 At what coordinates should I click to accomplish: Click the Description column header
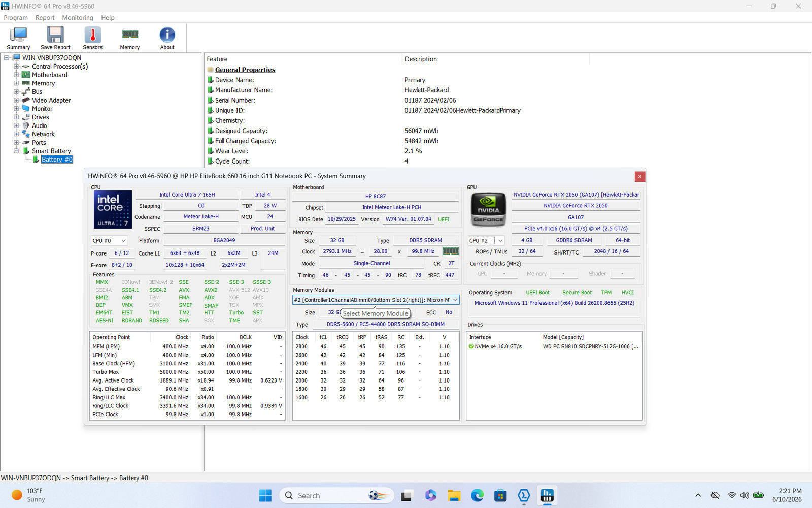coord(495,59)
